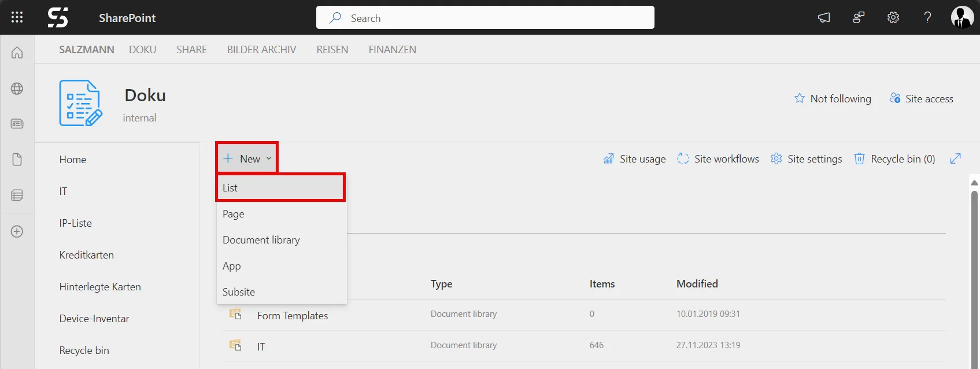The height and width of the screenshot is (369, 980).
Task: Open My files document icon in rail
Action: coord(17,160)
